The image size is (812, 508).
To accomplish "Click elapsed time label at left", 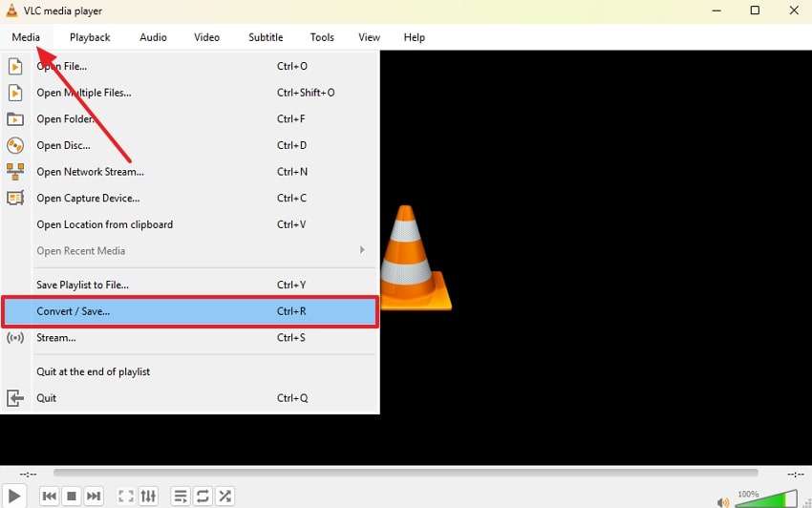I will tap(28, 474).
